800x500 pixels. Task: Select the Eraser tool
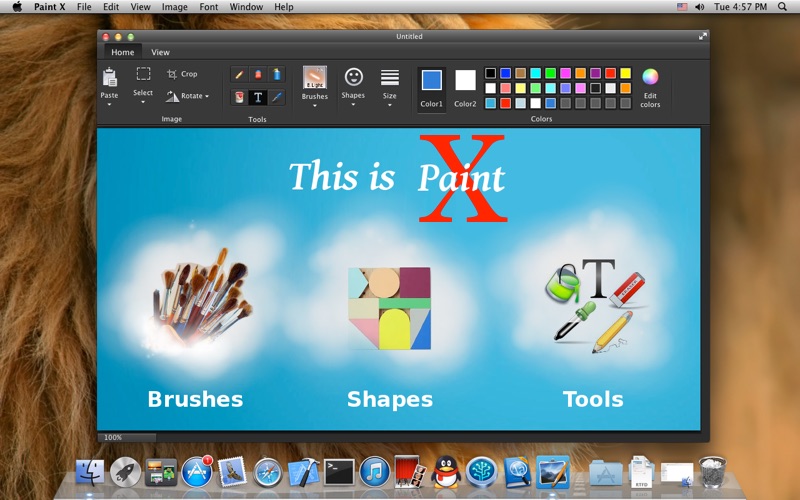258,74
